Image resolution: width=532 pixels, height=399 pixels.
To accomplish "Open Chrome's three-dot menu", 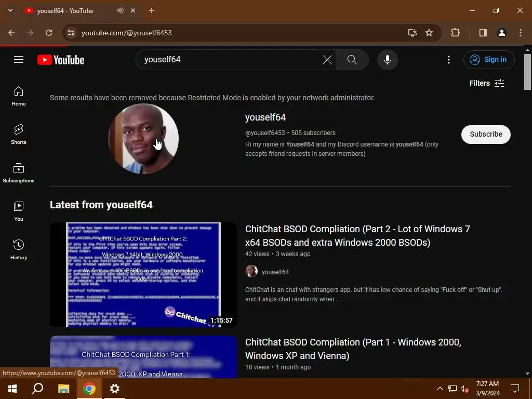I will point(521,33).
